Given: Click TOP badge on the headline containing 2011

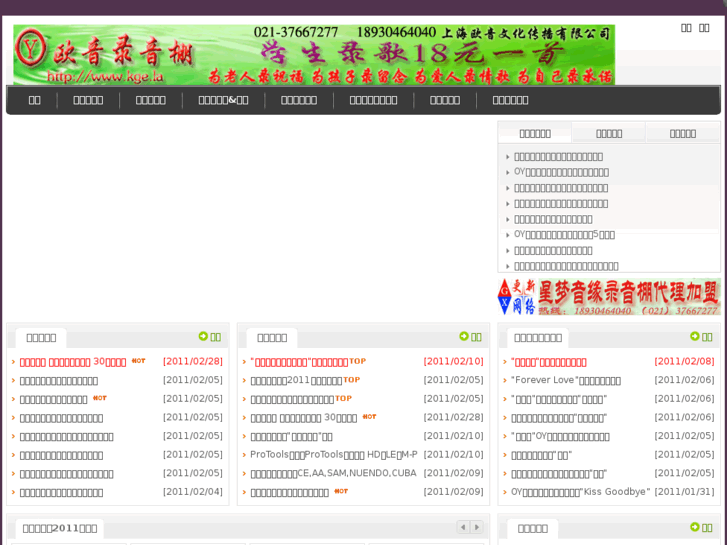Looking at the screenshot, I should [x=351, y=379].
